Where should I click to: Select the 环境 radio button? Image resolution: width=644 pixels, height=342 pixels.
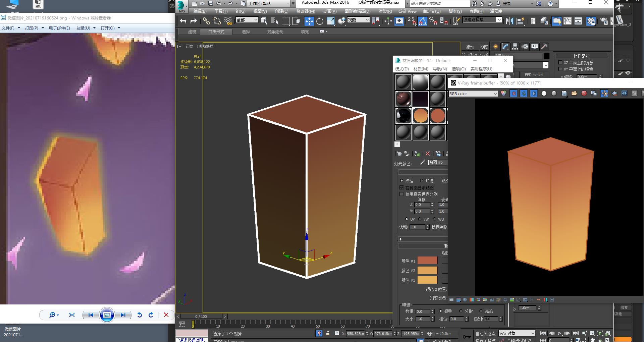422,181
